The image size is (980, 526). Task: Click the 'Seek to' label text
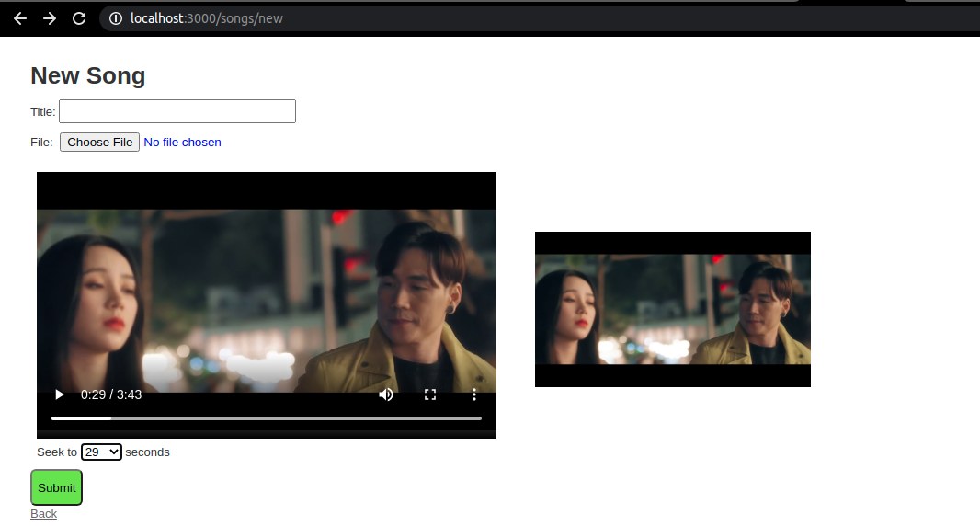57,452
